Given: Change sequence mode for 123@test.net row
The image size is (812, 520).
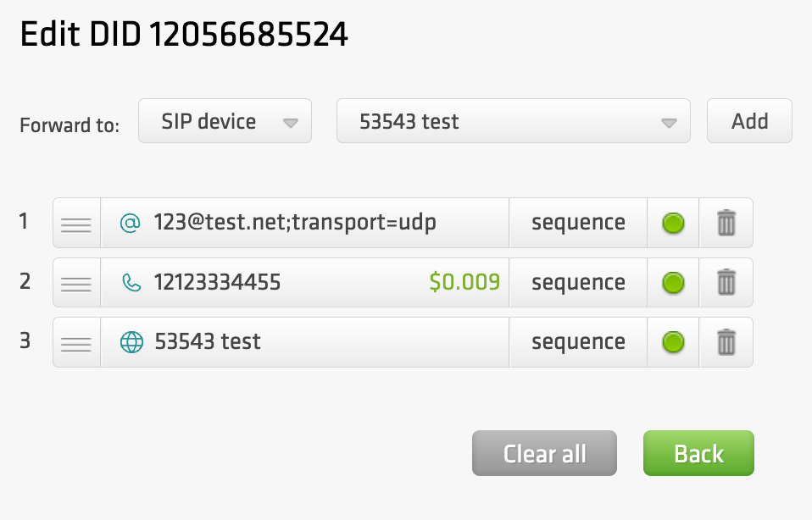Looking at the screenshot, I should point(578,224).
